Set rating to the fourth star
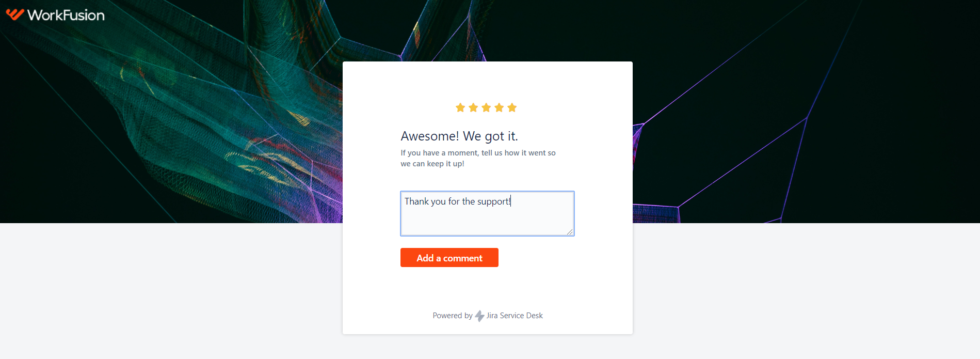The width and height of the screenshot is (980, 359). point(499,107)
